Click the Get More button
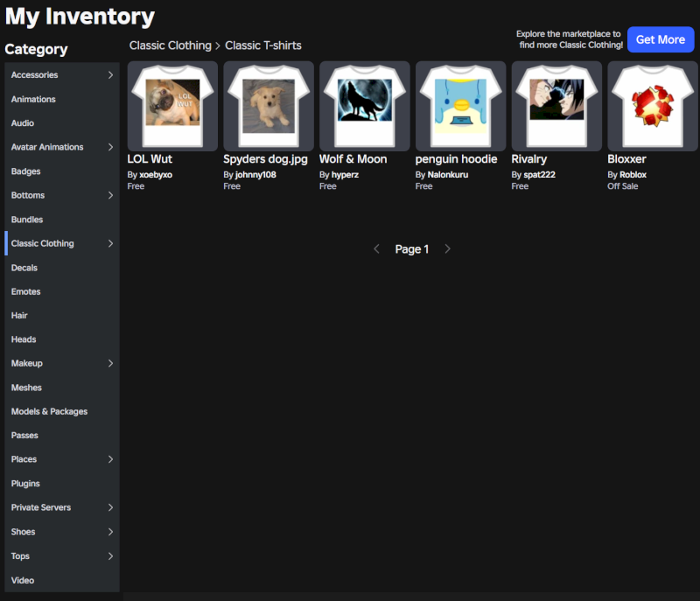The image size is (700, 601). point(661,39)
